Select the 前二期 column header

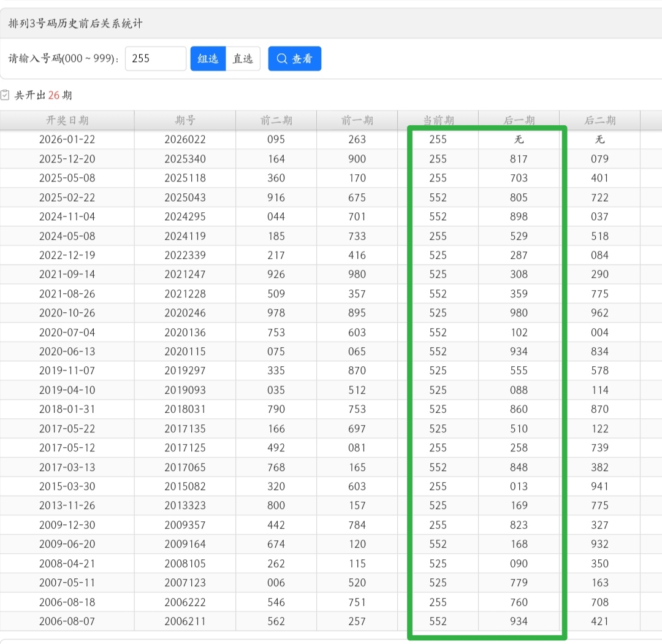[276, 120]
